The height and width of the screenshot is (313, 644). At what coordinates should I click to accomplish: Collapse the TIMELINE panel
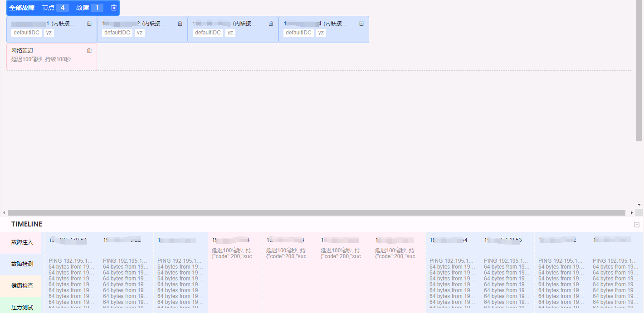(x=637, y=225)
